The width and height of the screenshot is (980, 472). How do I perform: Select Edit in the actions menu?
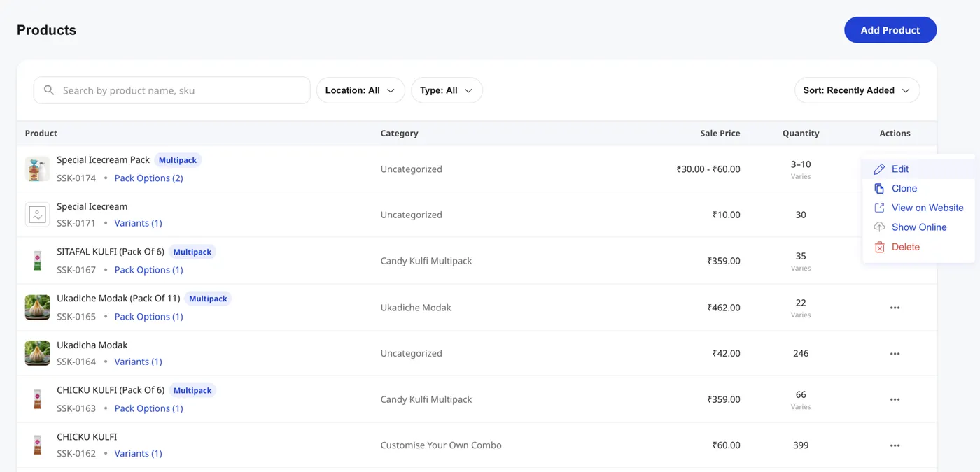(918, 169)
